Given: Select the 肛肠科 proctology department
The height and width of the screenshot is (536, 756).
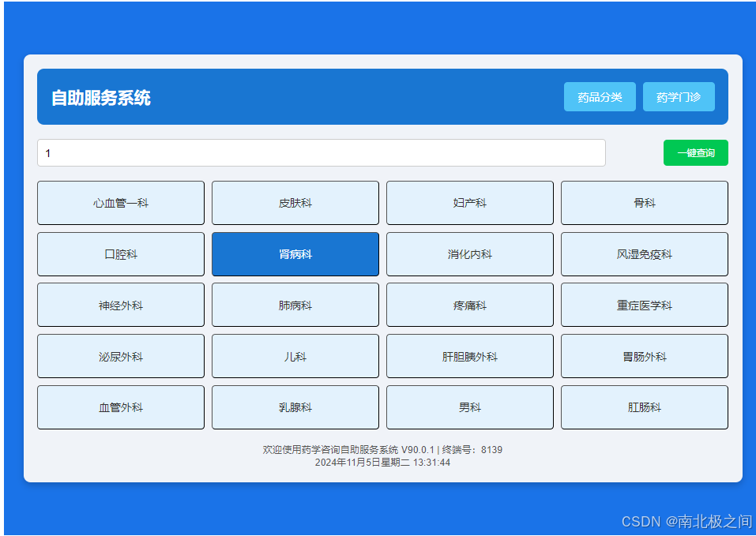Looking at the screenshot, I should coord(644,407).
